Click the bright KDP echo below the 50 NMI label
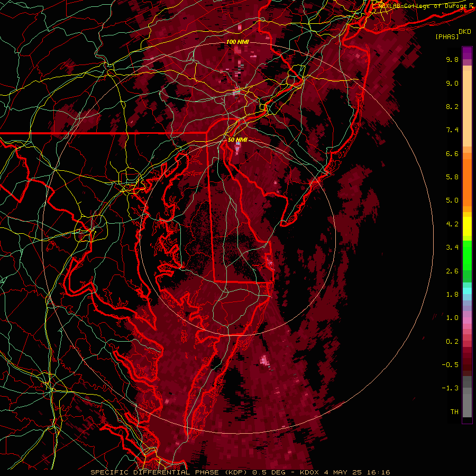The width and height of the screenshot is (476, 476). [x=237, y=149]
